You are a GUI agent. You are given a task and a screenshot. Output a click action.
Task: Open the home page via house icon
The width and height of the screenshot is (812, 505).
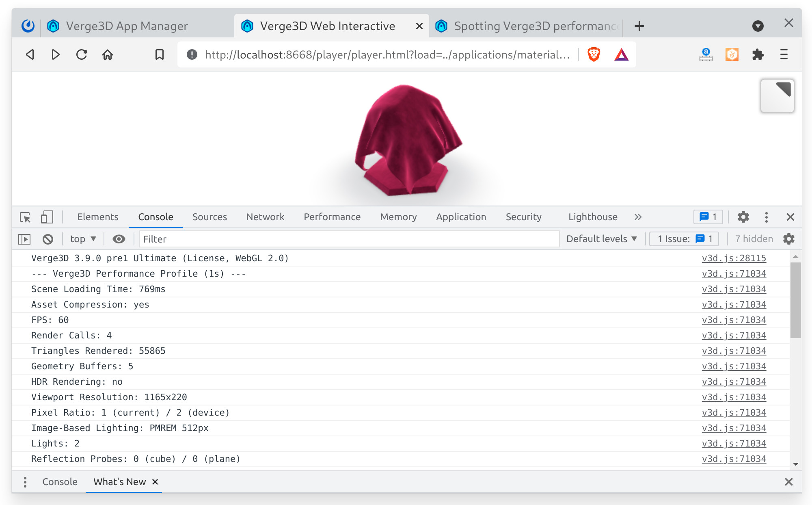108,54
